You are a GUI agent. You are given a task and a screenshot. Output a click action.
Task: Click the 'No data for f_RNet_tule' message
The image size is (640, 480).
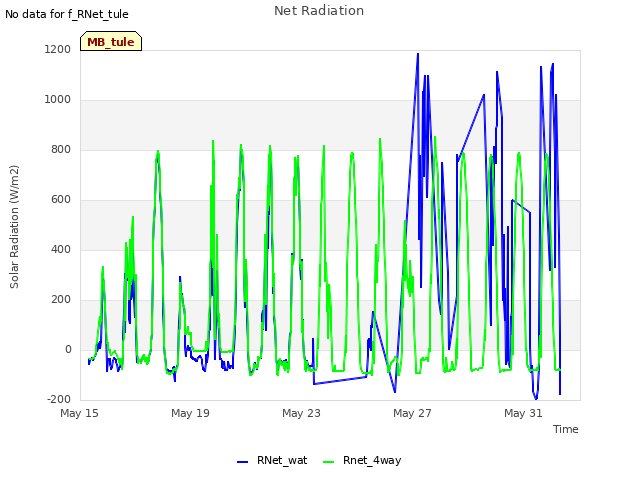coord(67,14)
